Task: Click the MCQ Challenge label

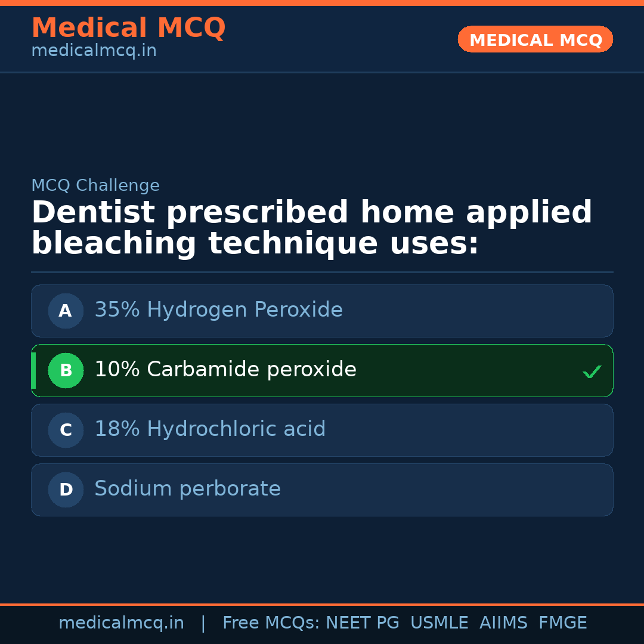Action: pos(95,185)
